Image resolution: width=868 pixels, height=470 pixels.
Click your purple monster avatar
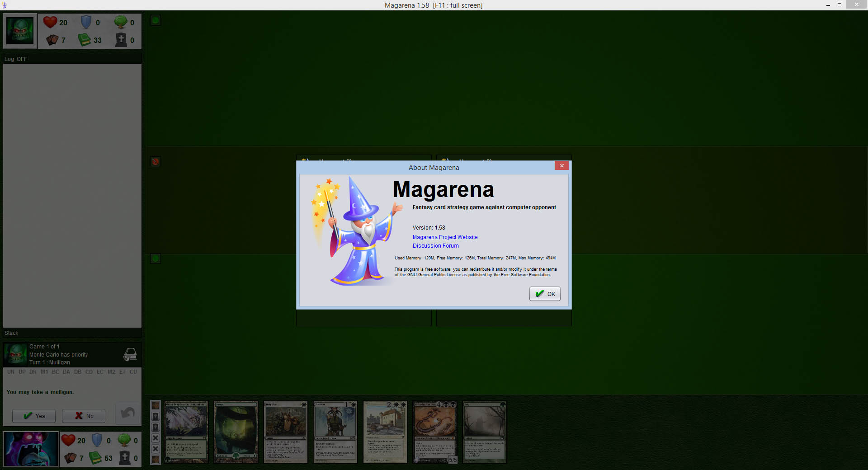point(31,449)
